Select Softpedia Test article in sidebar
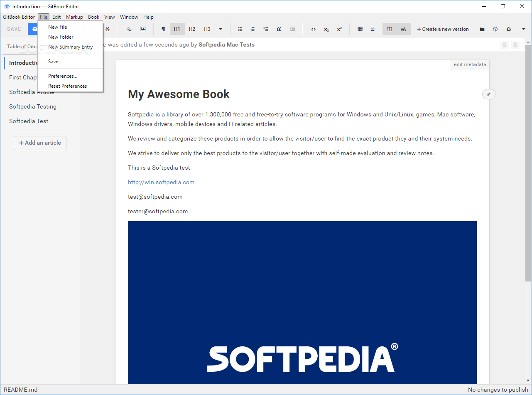 click(x=29, y=121)
